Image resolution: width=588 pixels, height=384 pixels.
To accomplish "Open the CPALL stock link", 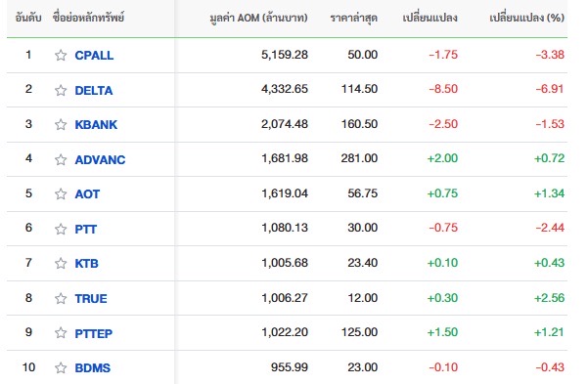I will click(x=94, y=56).
